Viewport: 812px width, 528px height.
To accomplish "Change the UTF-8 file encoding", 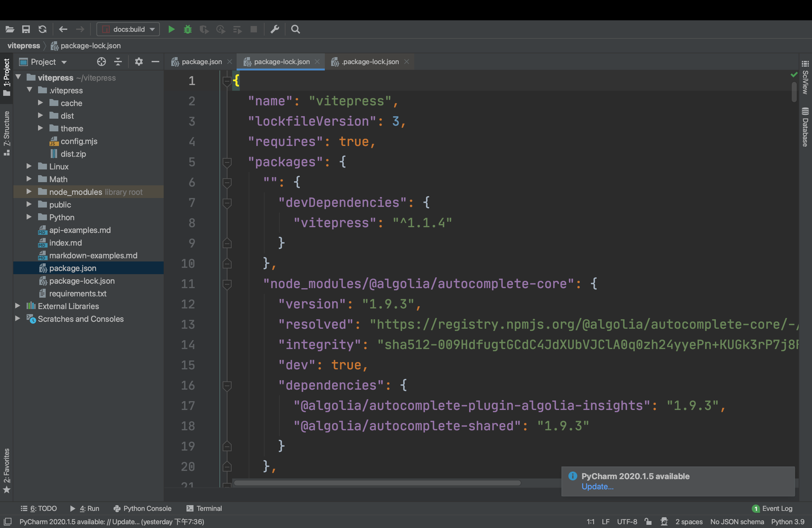I will click(627, 522).
